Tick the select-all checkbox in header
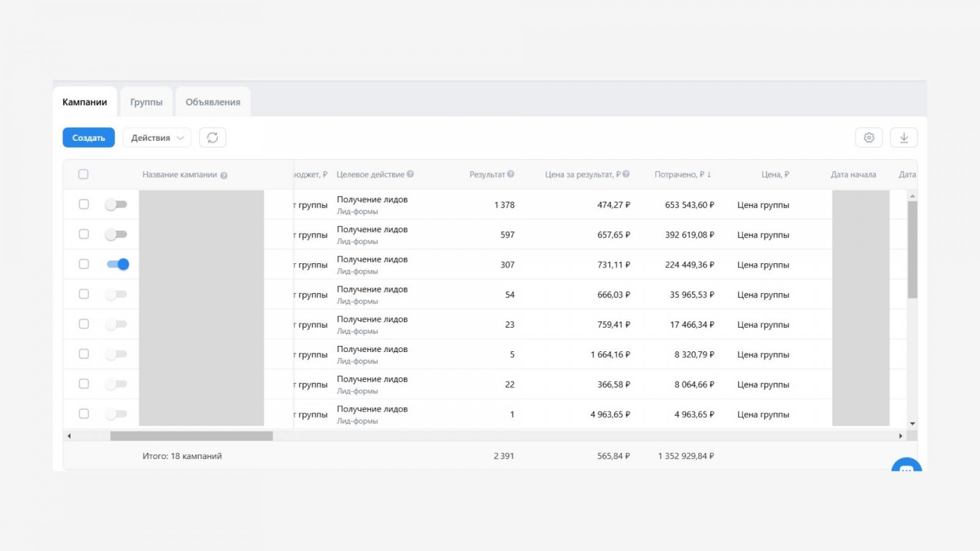The height and width of the screenshot is (551, 980). 83,174
